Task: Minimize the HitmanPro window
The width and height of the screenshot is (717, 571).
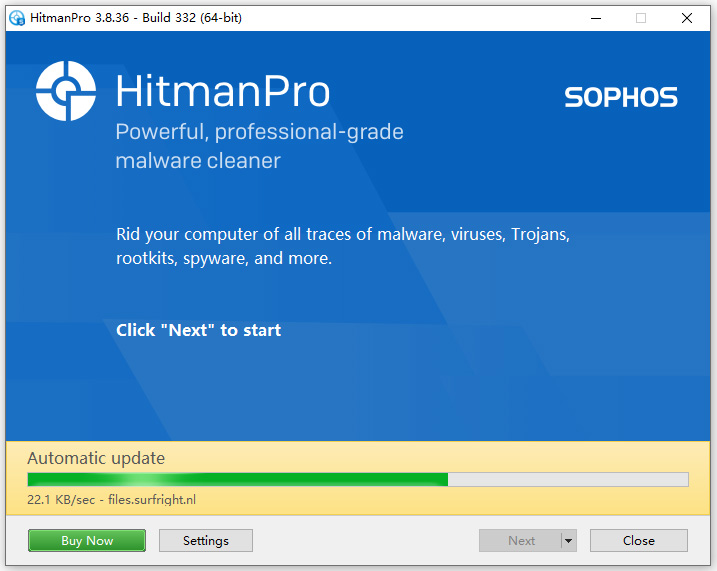Action: click(x=596, y=18)
